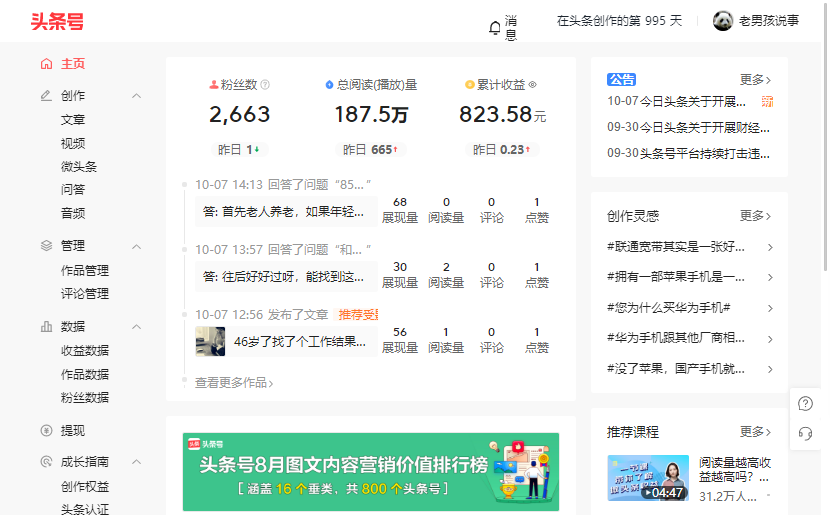Open announcement 10-07今日头条关于开展...
The height and width of the screenshot is (515, 830).
pos(676,101)
